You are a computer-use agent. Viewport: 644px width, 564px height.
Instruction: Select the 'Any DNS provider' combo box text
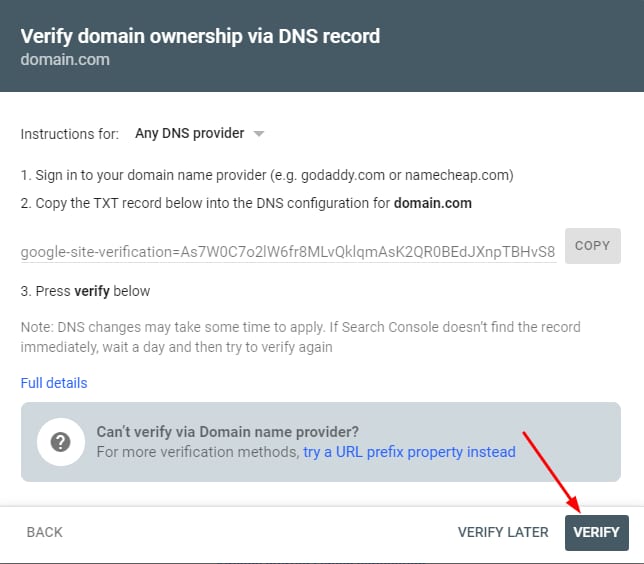(190, 133)
